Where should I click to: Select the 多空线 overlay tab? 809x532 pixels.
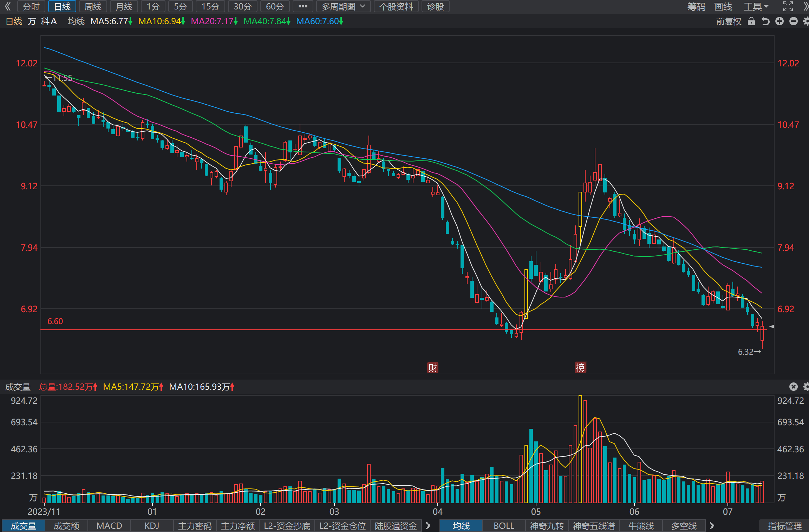tap(684, 526)
